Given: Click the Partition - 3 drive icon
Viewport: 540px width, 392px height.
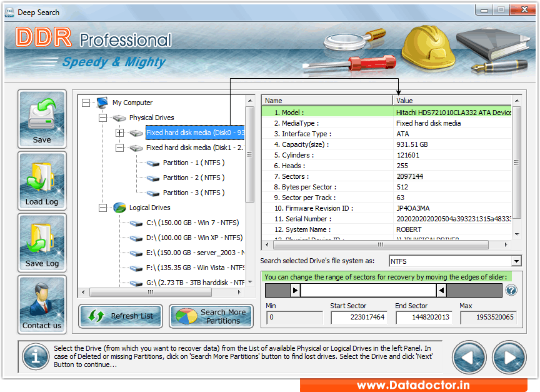Looking at the screenshot, I should [x=153, y=193].
